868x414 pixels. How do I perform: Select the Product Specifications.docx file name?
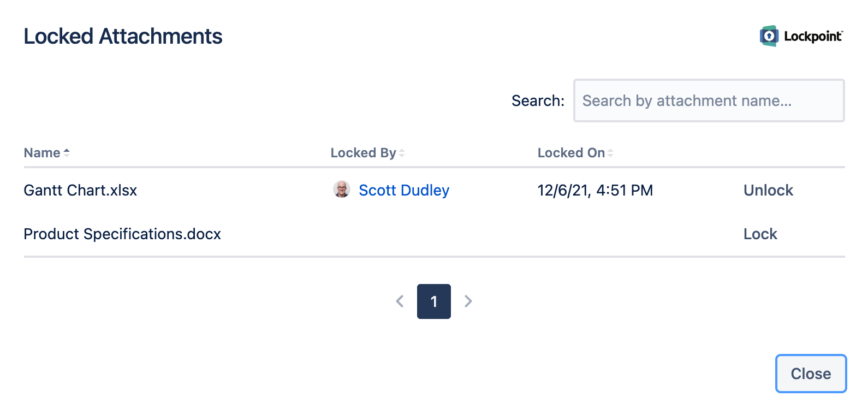pyautogui.click(x=122, y=234)
